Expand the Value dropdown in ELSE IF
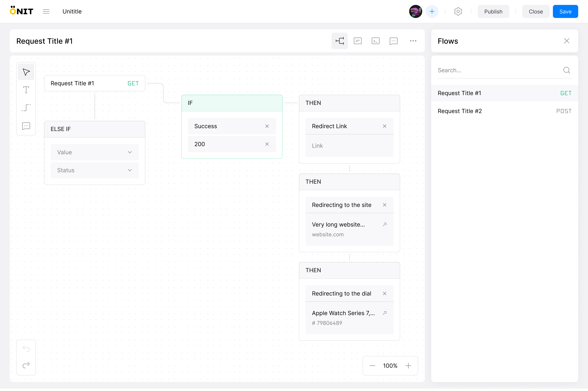This screenshot has width=588, height=391. coord(95,152)
